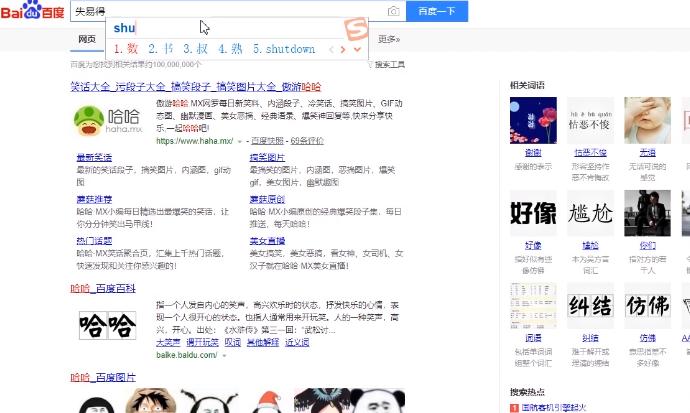
Task: Click the Sogou input method logo
Action: click(356, 29)
